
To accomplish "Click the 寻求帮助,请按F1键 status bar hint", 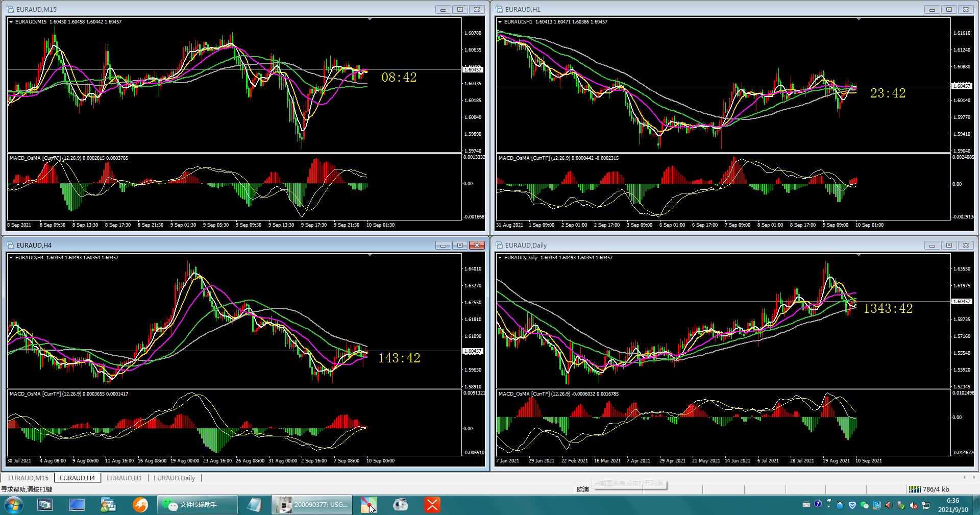I will (27, 489).
